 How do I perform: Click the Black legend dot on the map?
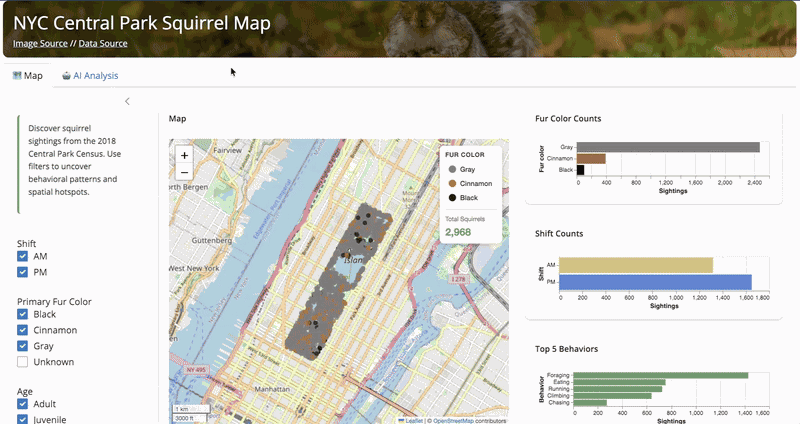(x=452, y=198)
